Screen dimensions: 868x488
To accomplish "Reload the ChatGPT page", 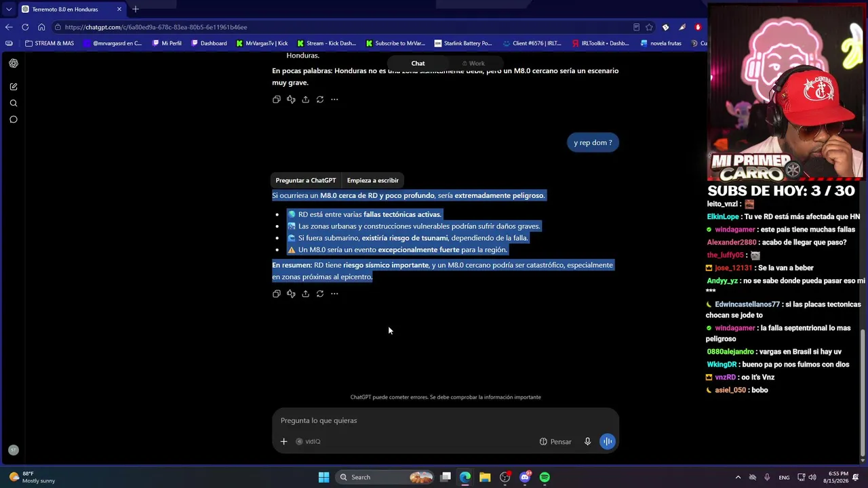I will click(x=25, y=27).
